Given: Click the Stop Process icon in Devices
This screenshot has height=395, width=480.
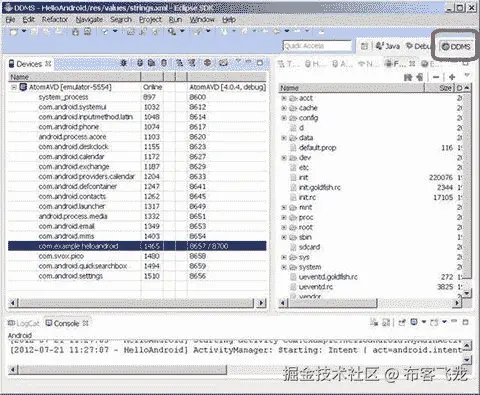Looking at the screenshot, I should pyautogui.click(x=208, y=63).
